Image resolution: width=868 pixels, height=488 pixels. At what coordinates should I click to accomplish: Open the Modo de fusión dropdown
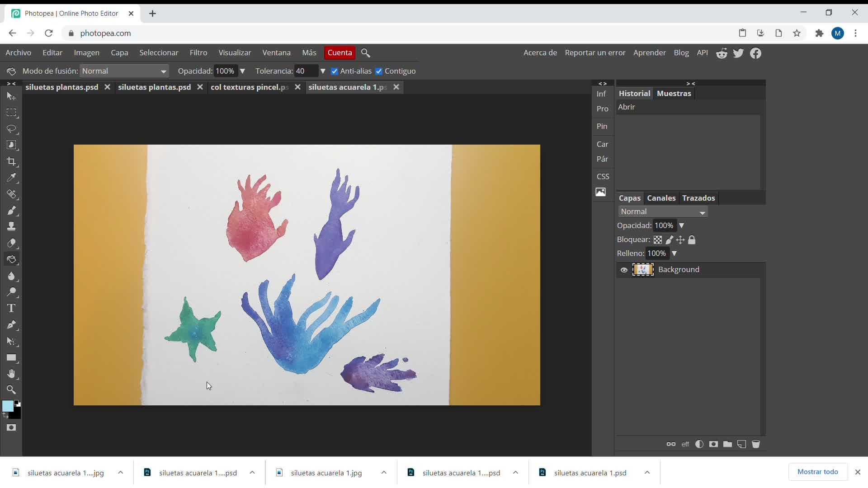point(124,71)
